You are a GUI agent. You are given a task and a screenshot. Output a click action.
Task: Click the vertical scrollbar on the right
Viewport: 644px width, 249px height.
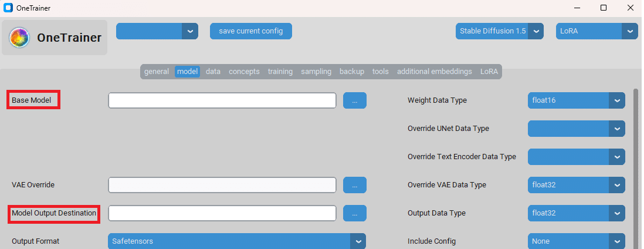[636, 169]
